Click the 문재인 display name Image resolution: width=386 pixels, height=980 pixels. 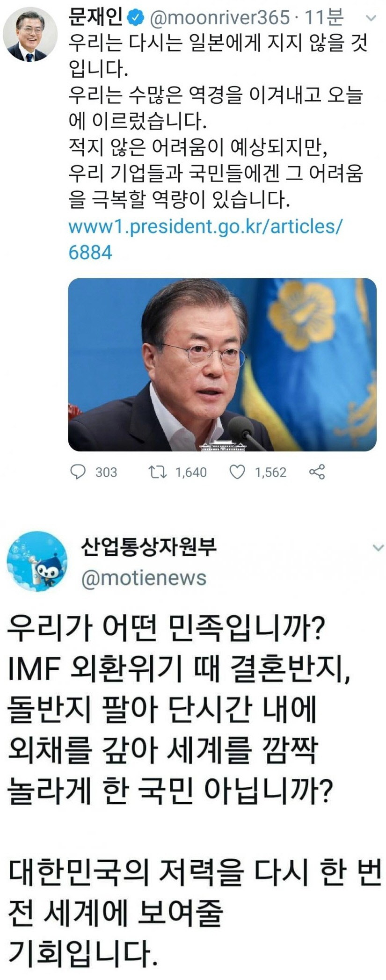point(97,17)
